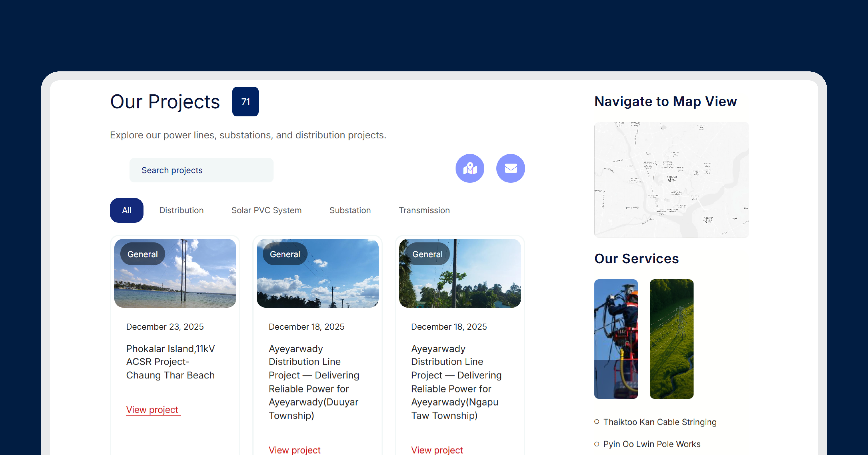Image resolution: width=868 pixels, height=455 pixels.
Task: Open the transmission tower field image
Action: [672, 339]
